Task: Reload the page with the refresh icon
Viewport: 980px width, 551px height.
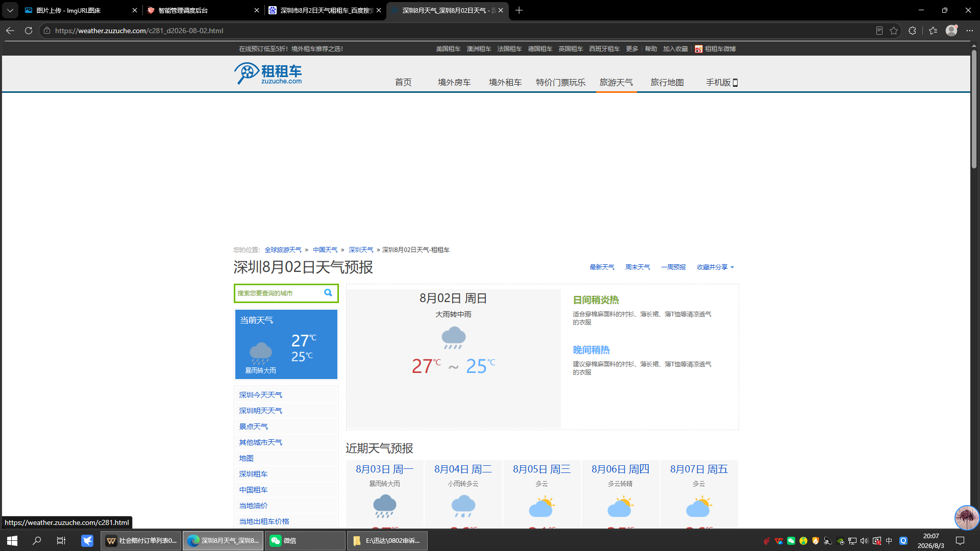Action: 29,31
